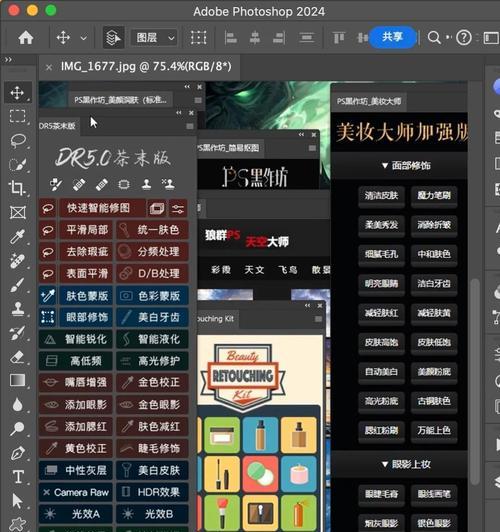Click the Home icon in options bar

(x=26, y=37)
